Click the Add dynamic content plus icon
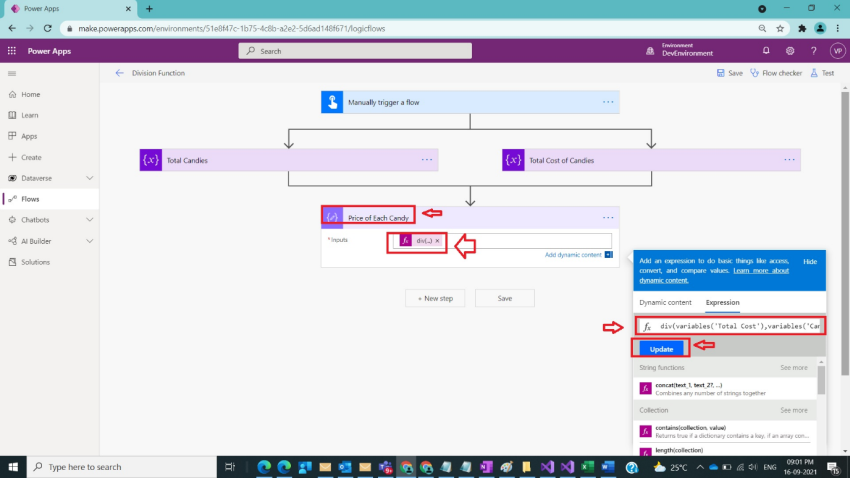The image size is (850, 478). pos(608,255)
